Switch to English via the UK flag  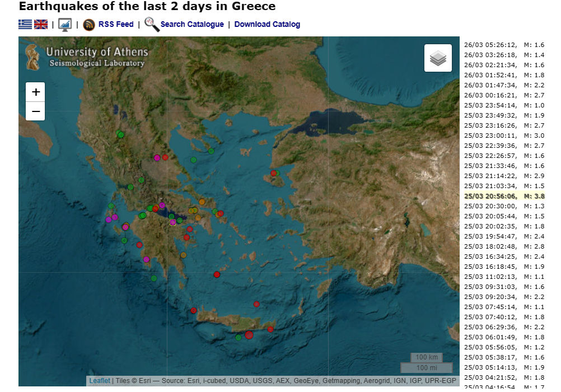(x=41, y=24)
